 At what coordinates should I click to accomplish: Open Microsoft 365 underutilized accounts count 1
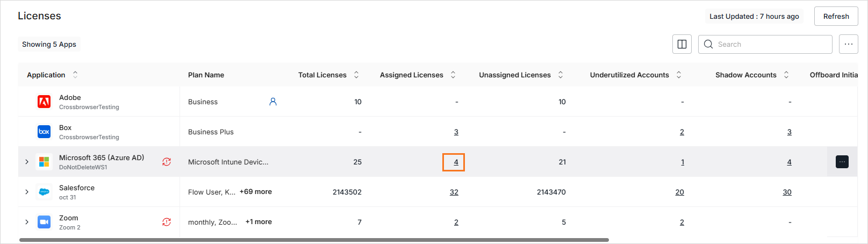point(683,162)
